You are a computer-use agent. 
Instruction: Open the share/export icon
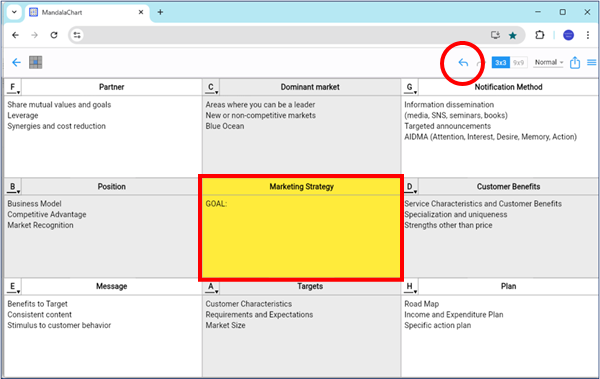575,62
